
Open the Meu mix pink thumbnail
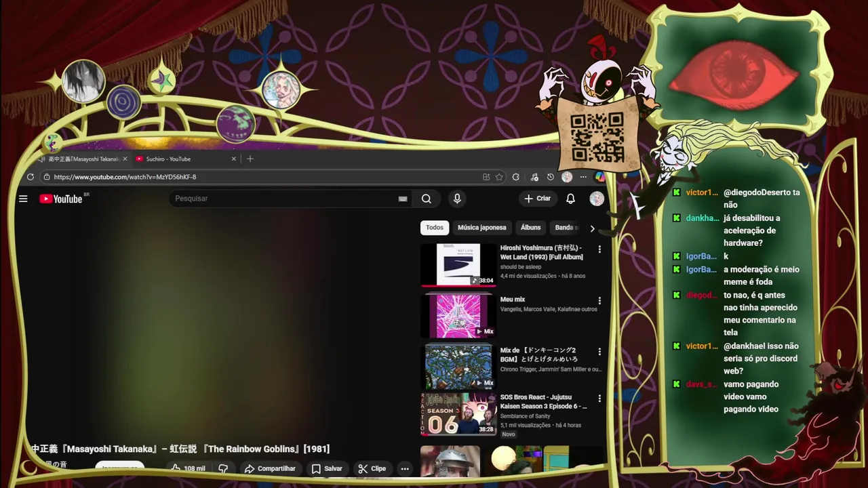(x=458, y=316)
